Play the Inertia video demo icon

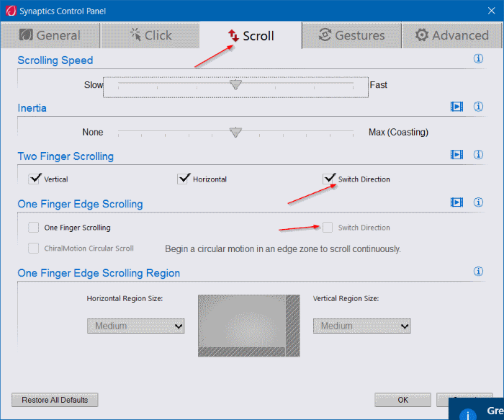click(456, 107)
